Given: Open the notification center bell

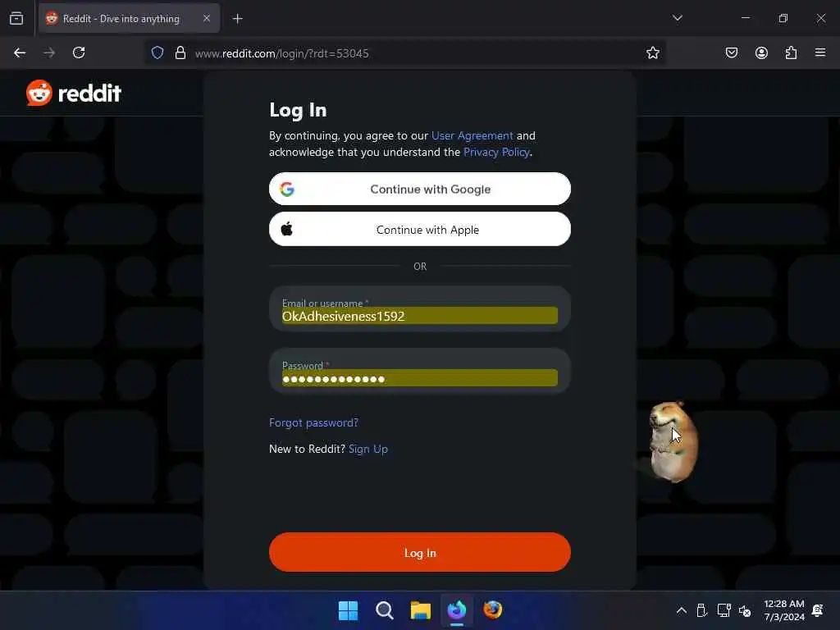Looking at the screenshot, I should coord(818,610).
